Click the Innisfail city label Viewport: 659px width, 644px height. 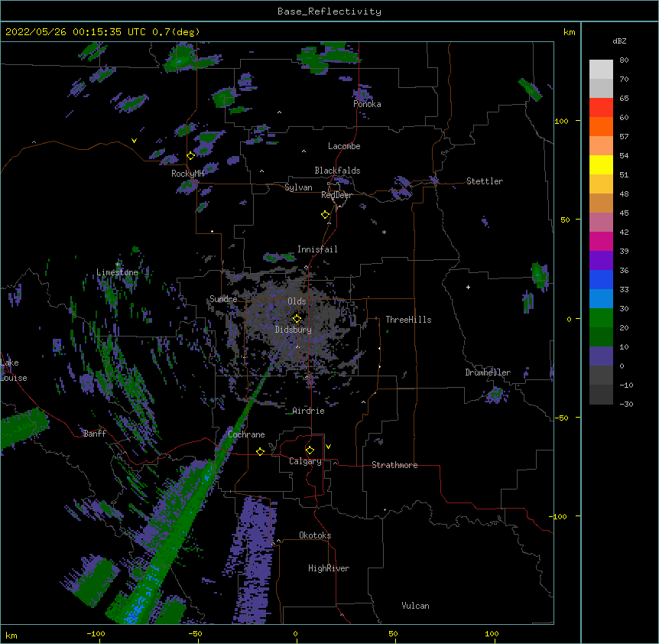click(317, 249)
